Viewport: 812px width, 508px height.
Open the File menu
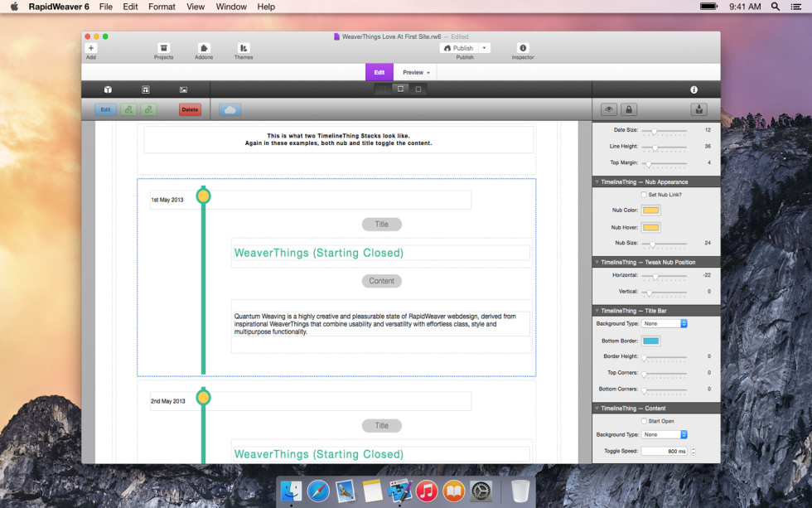pyautogui.click(x=106, y=7)
